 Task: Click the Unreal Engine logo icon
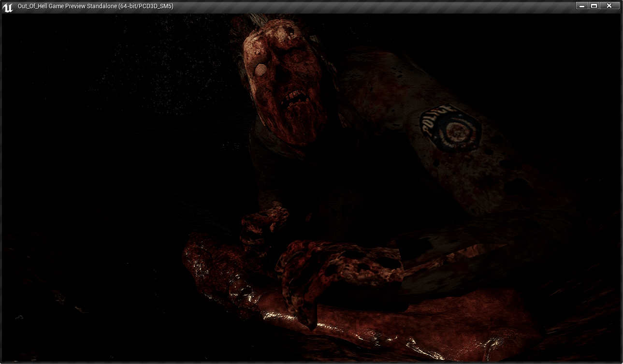tap(8, 6)
